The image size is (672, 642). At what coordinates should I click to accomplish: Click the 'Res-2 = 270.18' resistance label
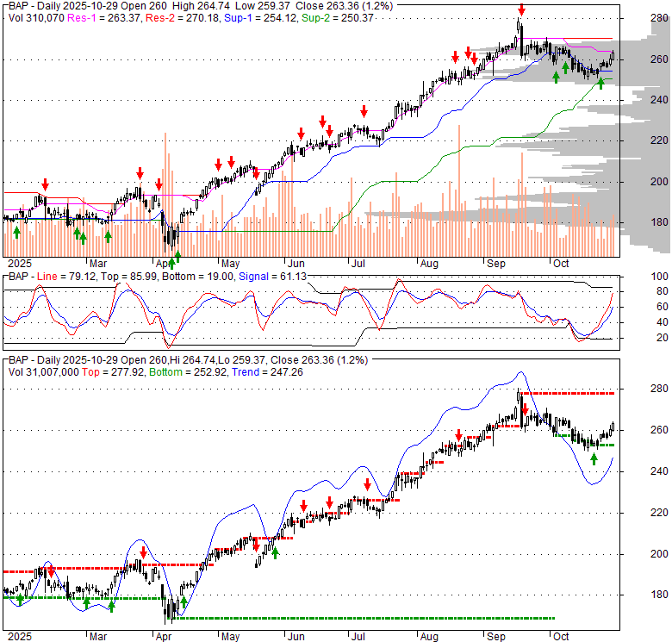[x=182, y=18]
